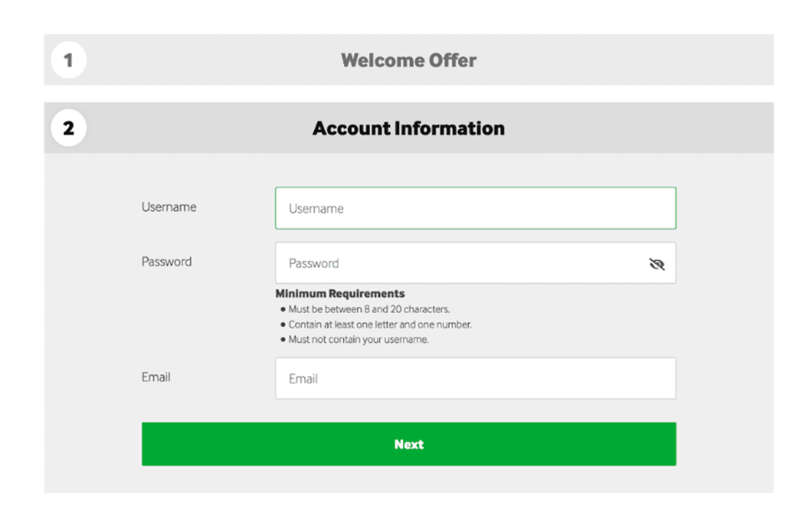Click the must not contain username requirement
The width and height of the screenshot is (812, 522).
358,340
